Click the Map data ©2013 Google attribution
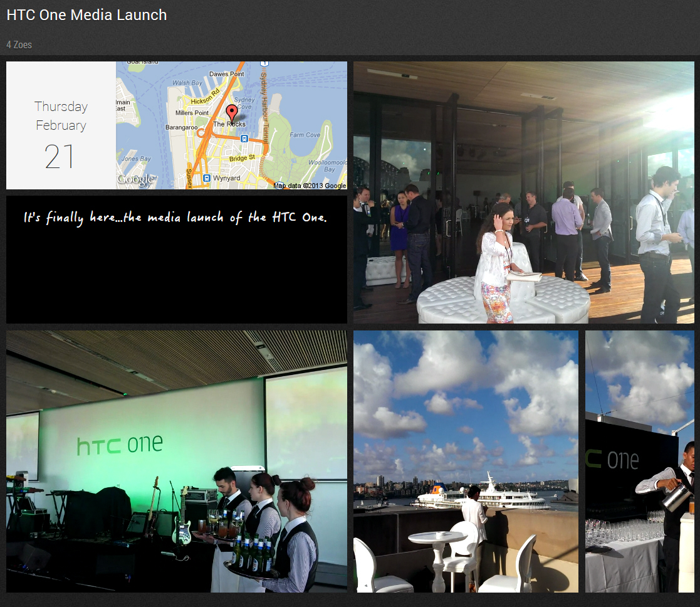This screenshot has height=607, width=700. click(309, 186)
